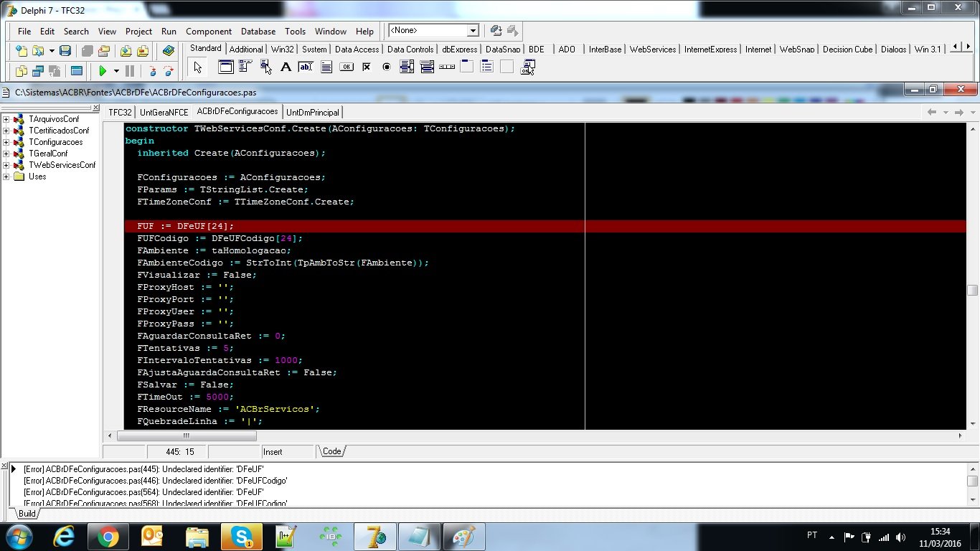Click the horizontal scrollbar thumb in editor

(187, 435)
